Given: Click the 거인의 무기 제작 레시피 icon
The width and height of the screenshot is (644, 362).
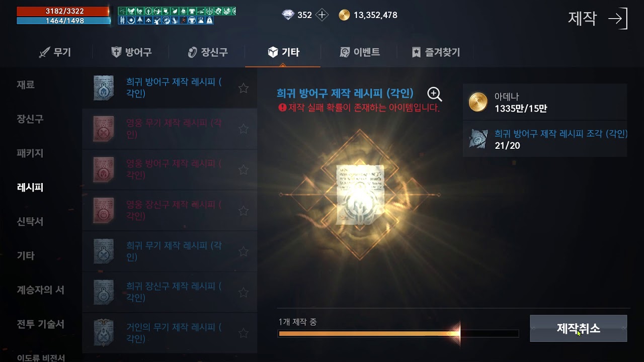Looking at the screenshot, I should 104,333.
